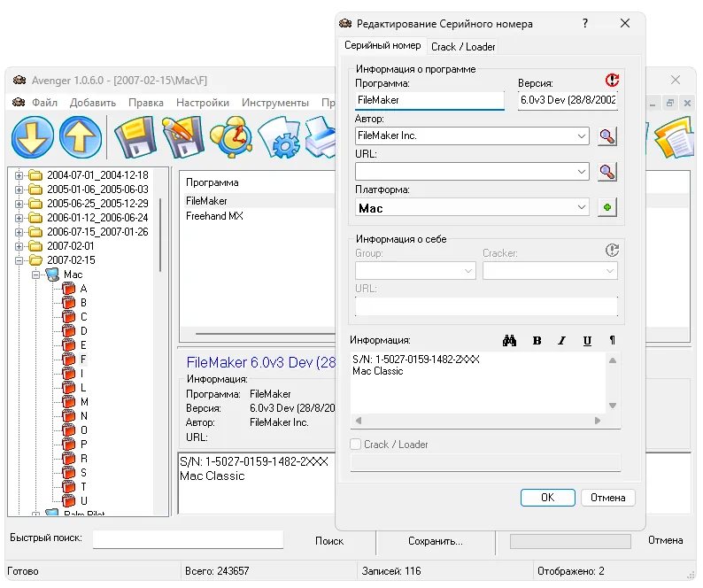
Task: Click the paragraph mark button
Action: 612,340
